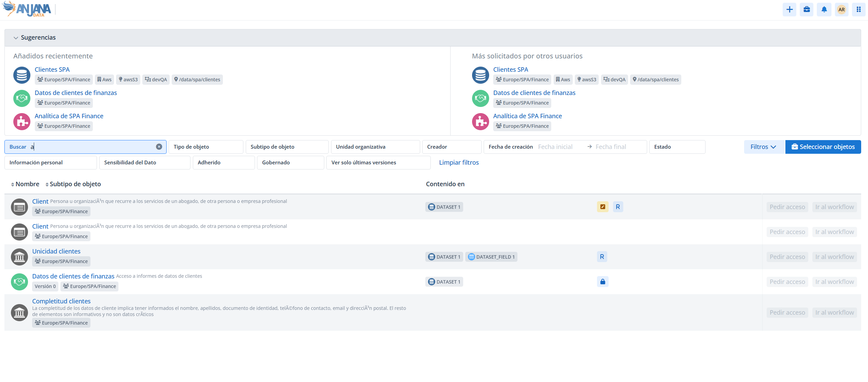
Task: Click the orange edit icon on Client row
Action: [x=602, y=207]
